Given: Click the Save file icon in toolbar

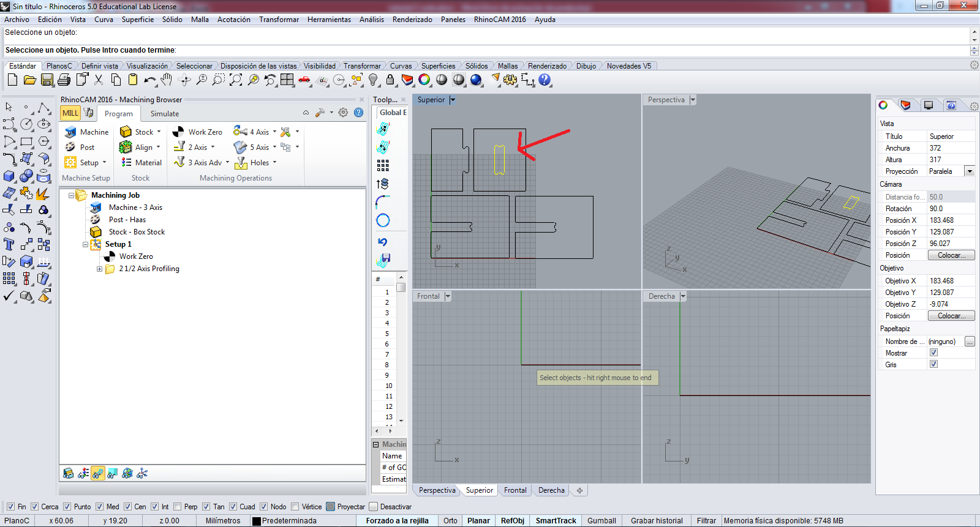Looking at the screenshot, I should click(x=47, y=80).
